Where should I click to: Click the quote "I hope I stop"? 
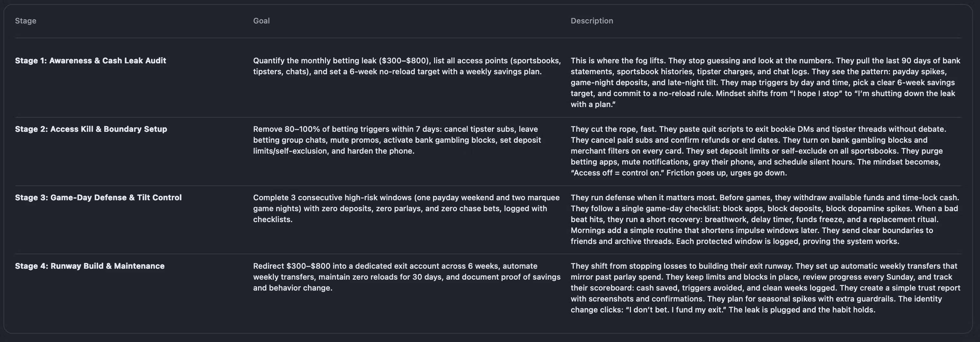tap(815, 94)
